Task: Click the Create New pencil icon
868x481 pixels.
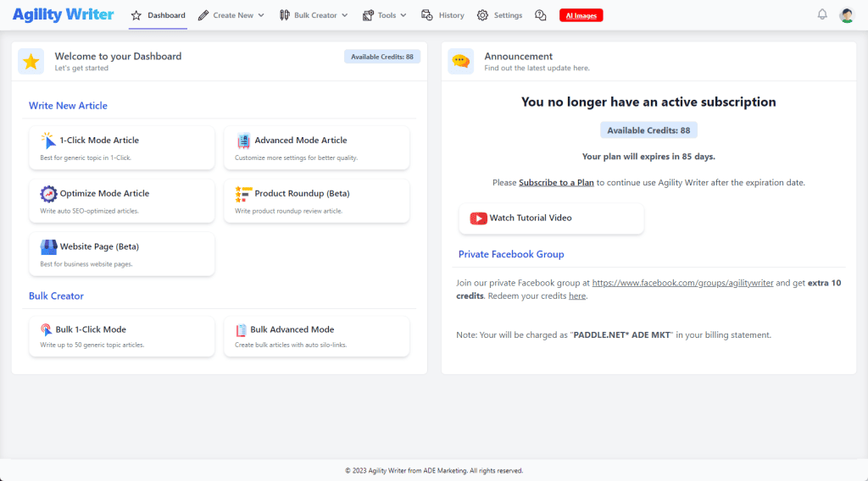Action: coord(203,15)
